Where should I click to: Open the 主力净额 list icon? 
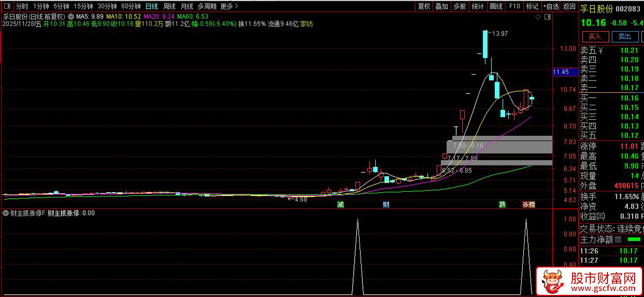pos(618,240)
